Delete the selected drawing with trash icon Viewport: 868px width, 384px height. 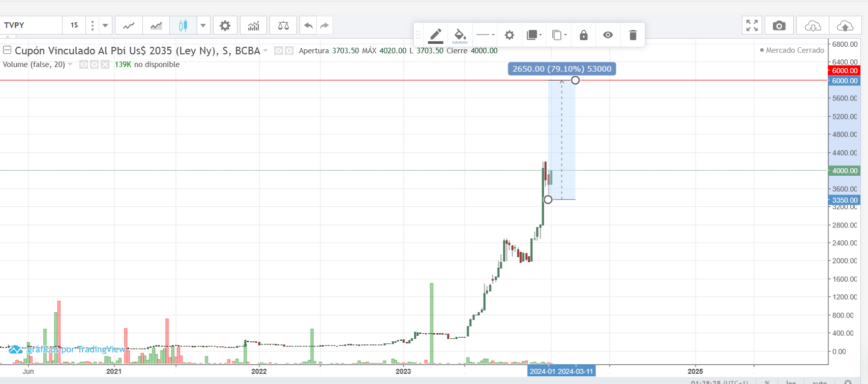point(633,35)
